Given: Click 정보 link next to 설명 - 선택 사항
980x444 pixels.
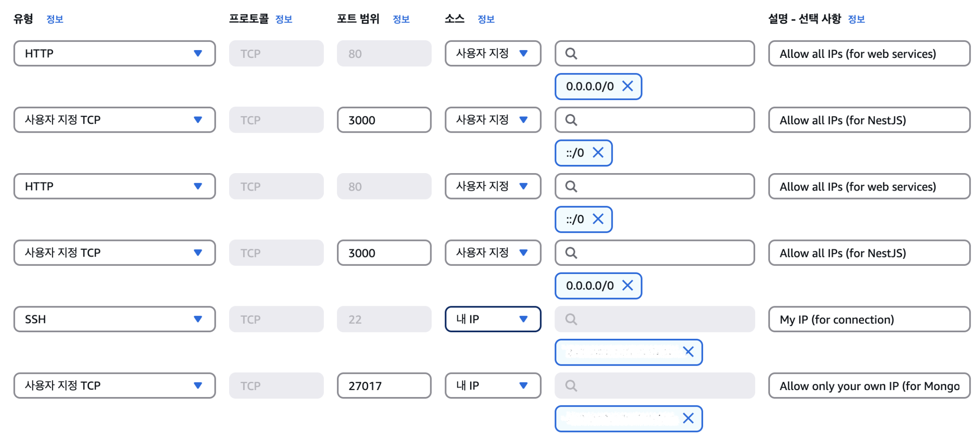Looking at the screenshot, I should click(x=856, y=19).
